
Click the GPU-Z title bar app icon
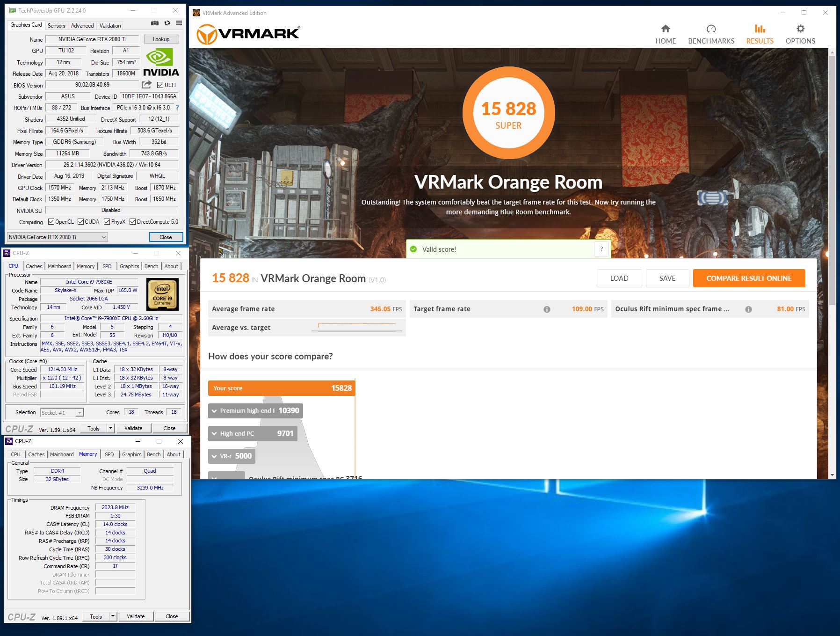[x=12, y=10]
